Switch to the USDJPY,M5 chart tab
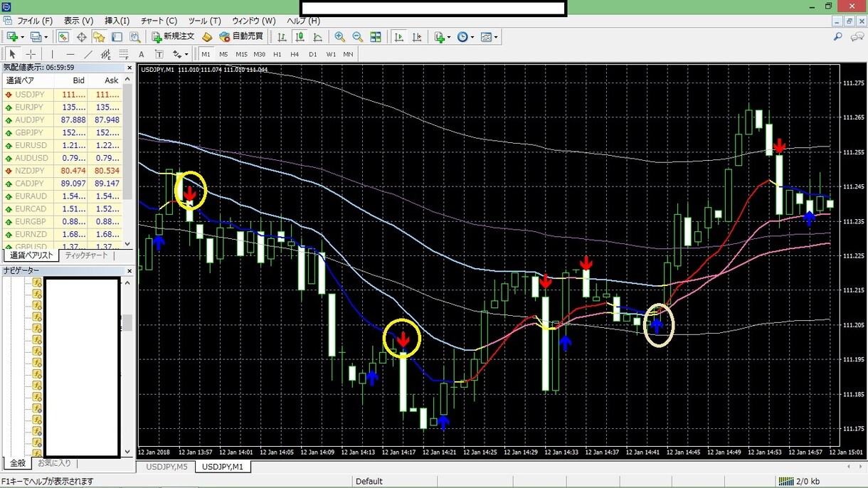Image resolution: width=868 pixels, height=488 pixels. (166, 467)
